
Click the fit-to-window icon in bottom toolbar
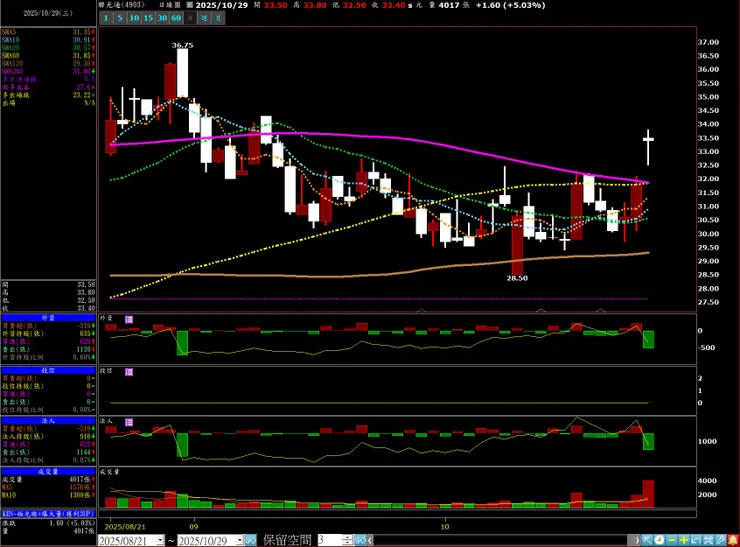pos(708,539)
